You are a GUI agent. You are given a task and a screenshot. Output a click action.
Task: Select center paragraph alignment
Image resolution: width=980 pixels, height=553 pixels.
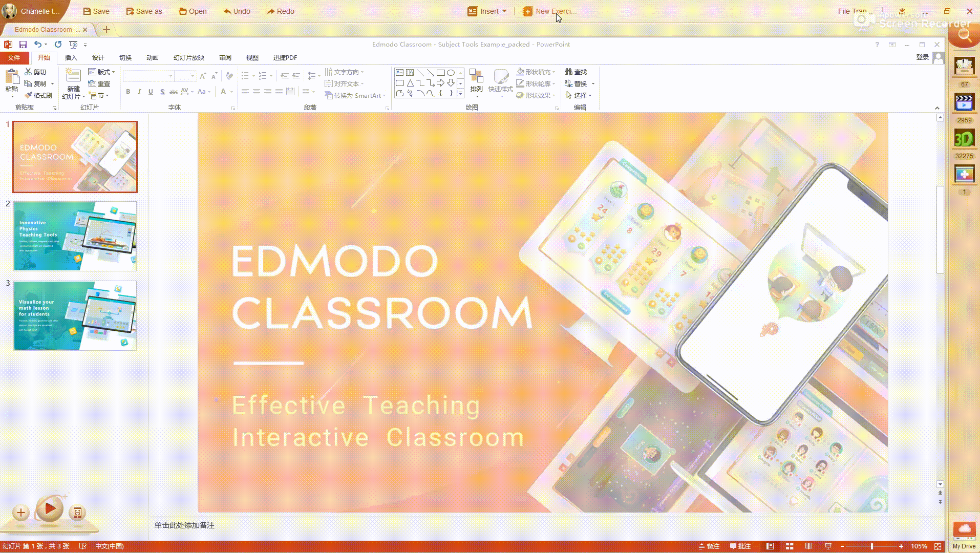tap(256, 92)
